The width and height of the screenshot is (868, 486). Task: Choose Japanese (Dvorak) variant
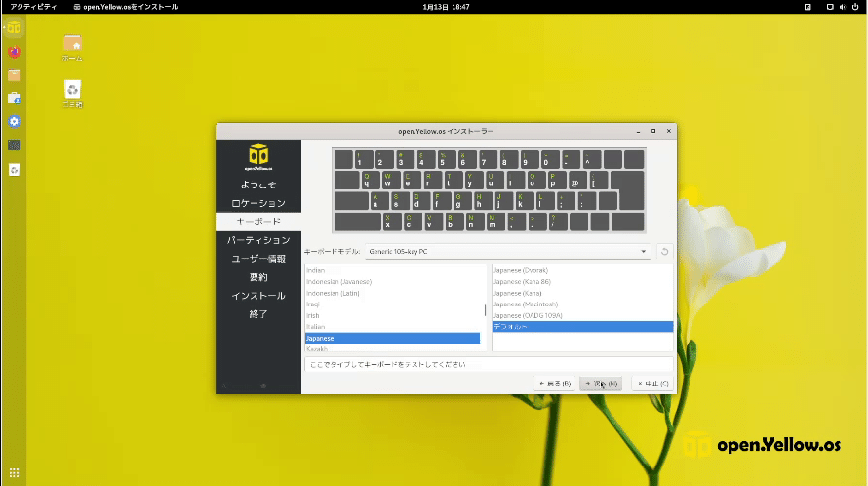click(582, 270)
